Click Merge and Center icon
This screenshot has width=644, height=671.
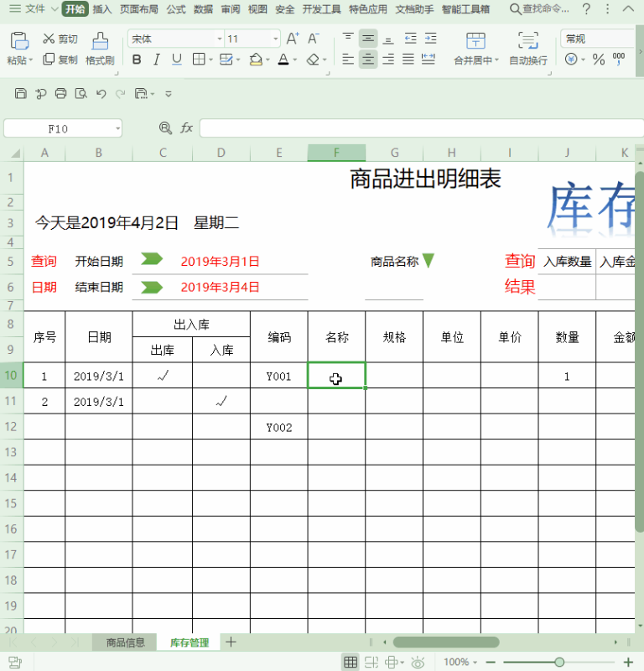(475, 41)
